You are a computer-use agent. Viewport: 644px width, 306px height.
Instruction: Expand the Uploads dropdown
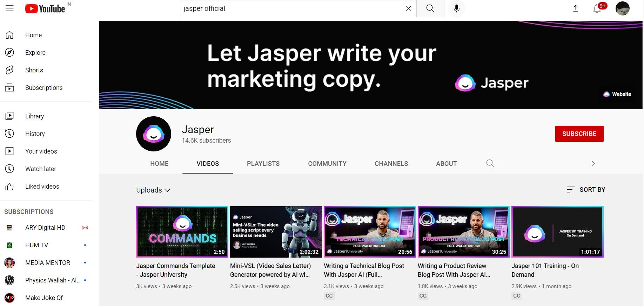pos(153,190)
